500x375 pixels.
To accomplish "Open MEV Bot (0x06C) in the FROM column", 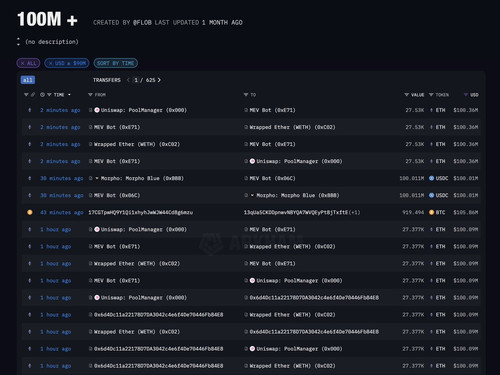I will point(117,195).
